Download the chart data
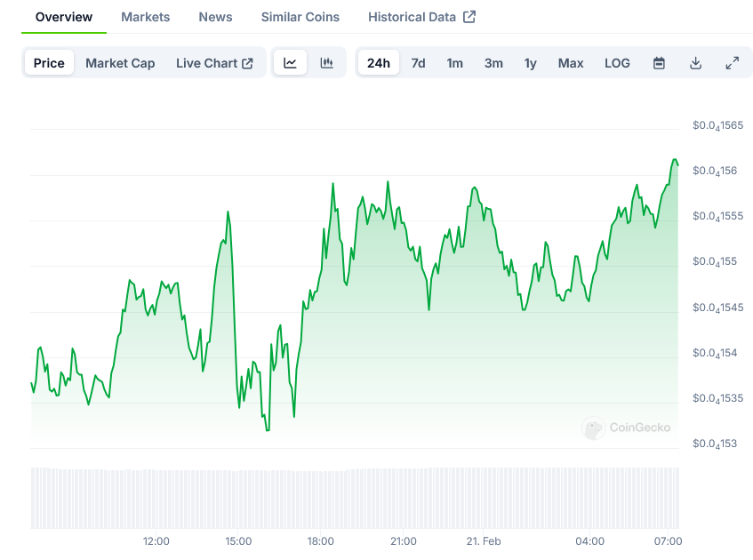 coord(695,63)
